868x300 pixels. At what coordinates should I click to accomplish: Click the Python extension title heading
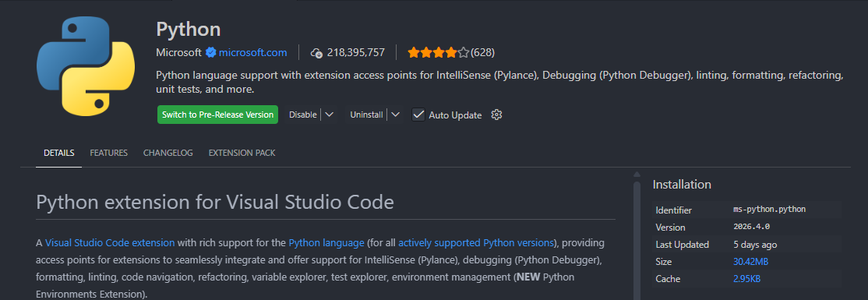[189, 29]
